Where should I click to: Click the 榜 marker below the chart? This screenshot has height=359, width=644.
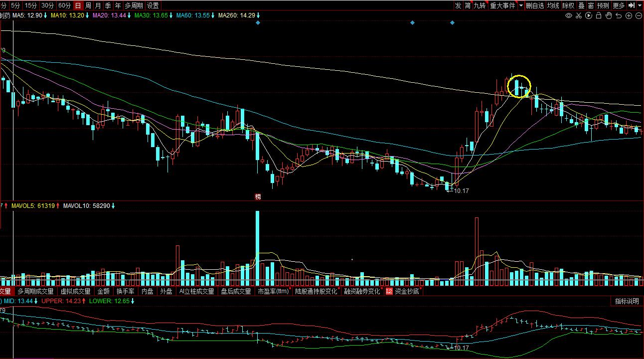tap(258, 196)
